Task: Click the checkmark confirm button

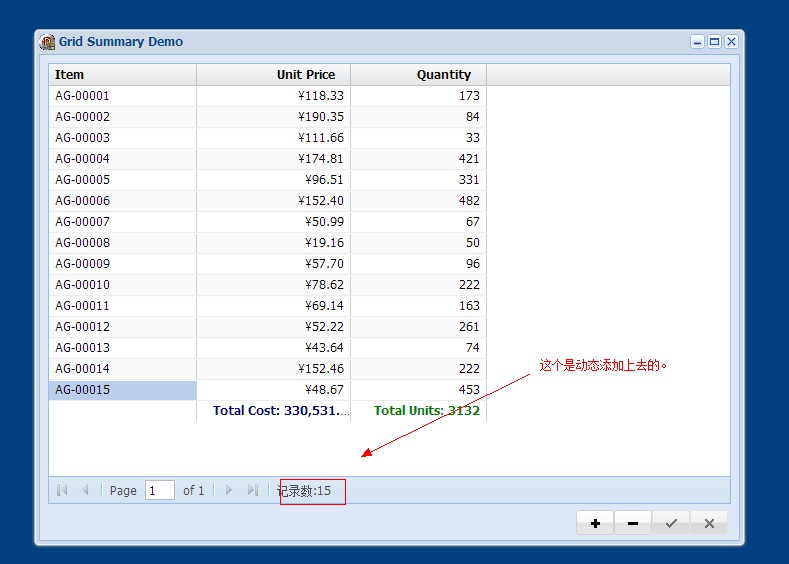Action: tap(671, 523)
